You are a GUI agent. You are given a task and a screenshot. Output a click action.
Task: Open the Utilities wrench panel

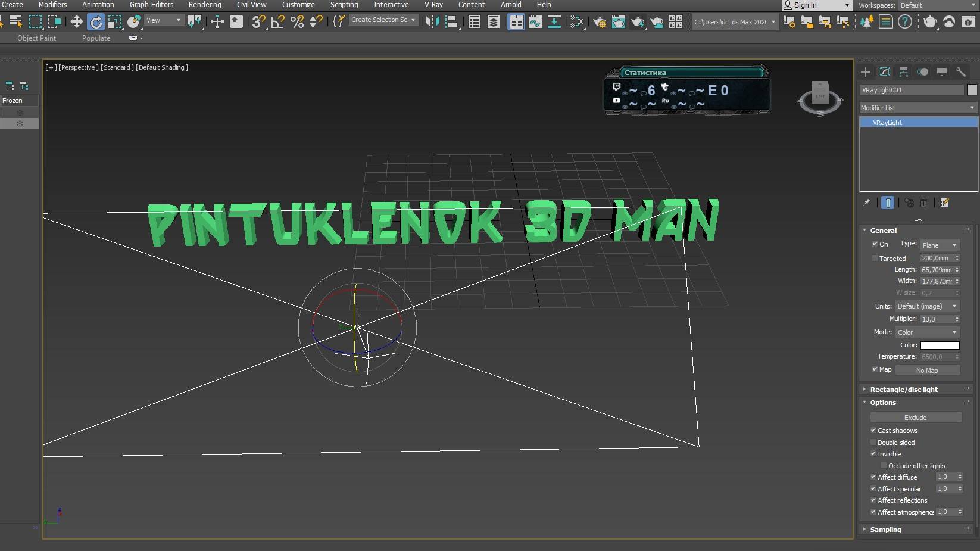(x=960, y=72)
